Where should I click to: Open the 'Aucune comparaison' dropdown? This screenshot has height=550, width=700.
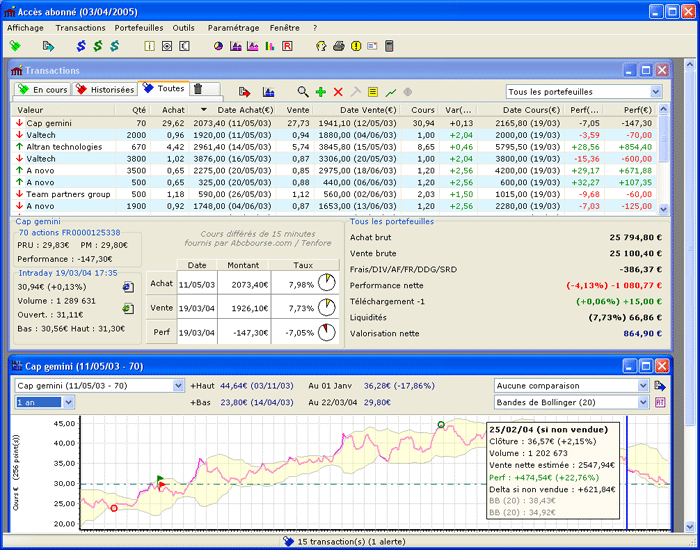pyautogui.click(x=643, y=386)
